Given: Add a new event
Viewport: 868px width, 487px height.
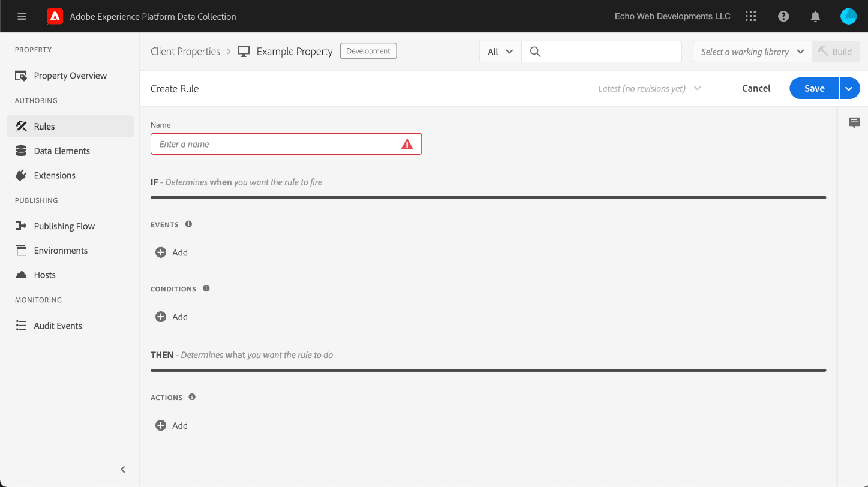Looking at the screenshot, I should 172,252.
